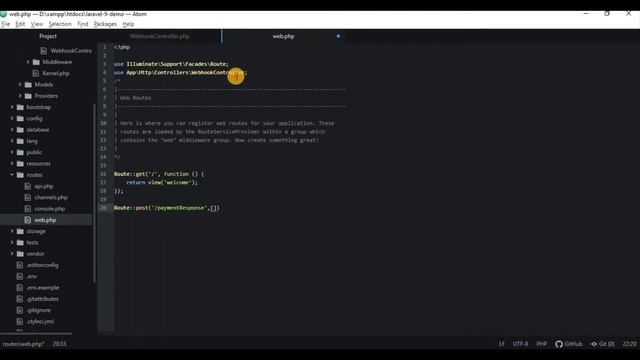Select the Project panel header
Screen dimensions: 640x360
click(48, 36)
